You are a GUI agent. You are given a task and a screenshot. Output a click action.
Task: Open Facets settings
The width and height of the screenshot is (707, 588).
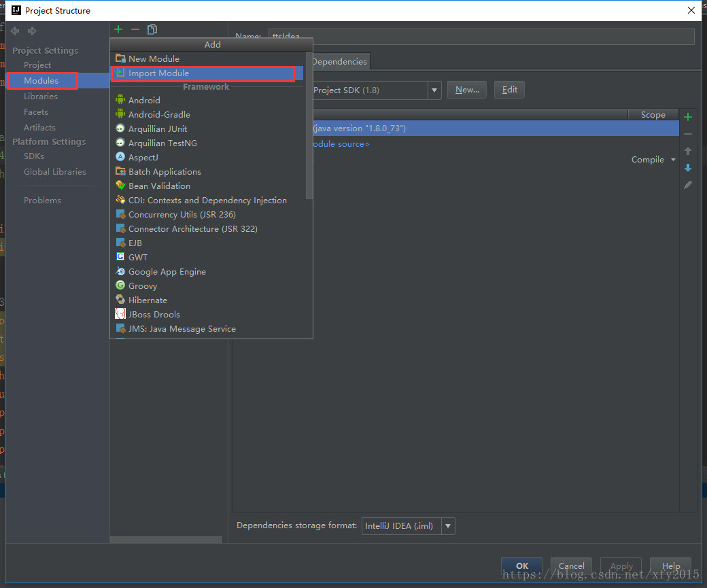35,112
